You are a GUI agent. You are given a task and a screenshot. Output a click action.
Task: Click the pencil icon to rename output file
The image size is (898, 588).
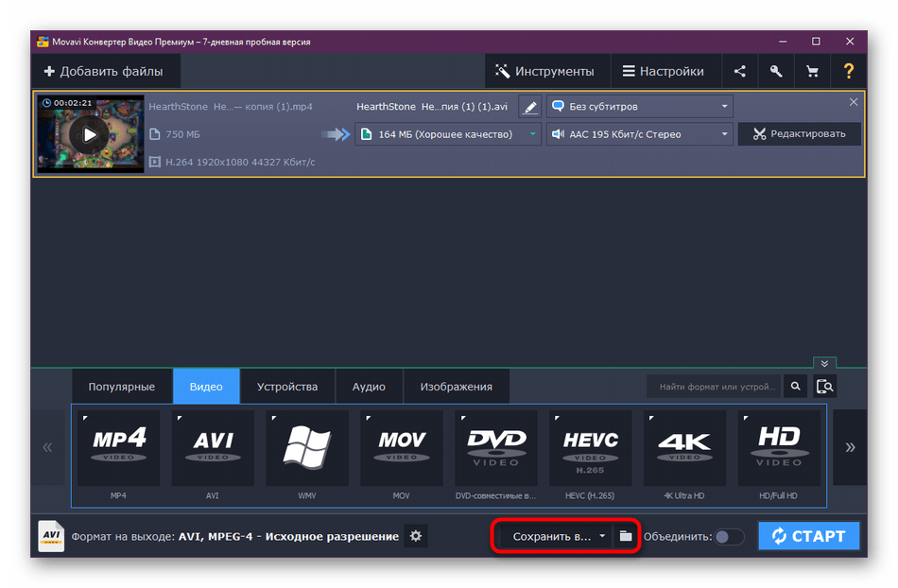point(530,107)
